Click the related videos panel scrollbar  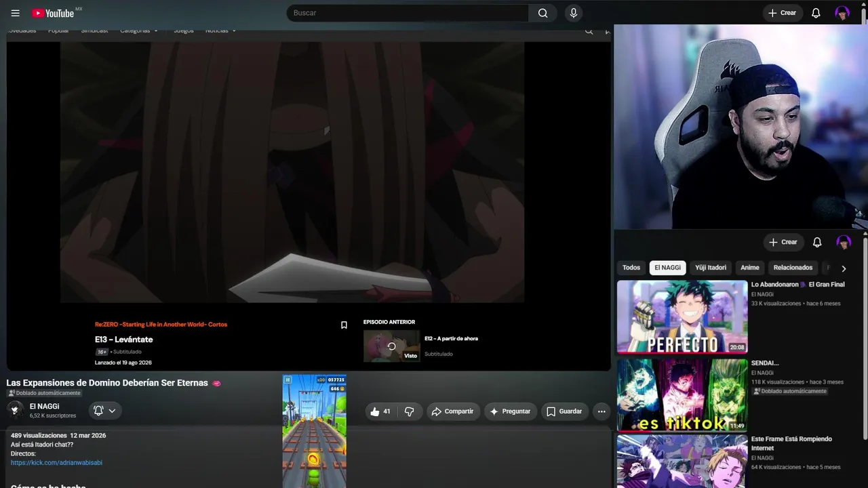coord(865,339)
